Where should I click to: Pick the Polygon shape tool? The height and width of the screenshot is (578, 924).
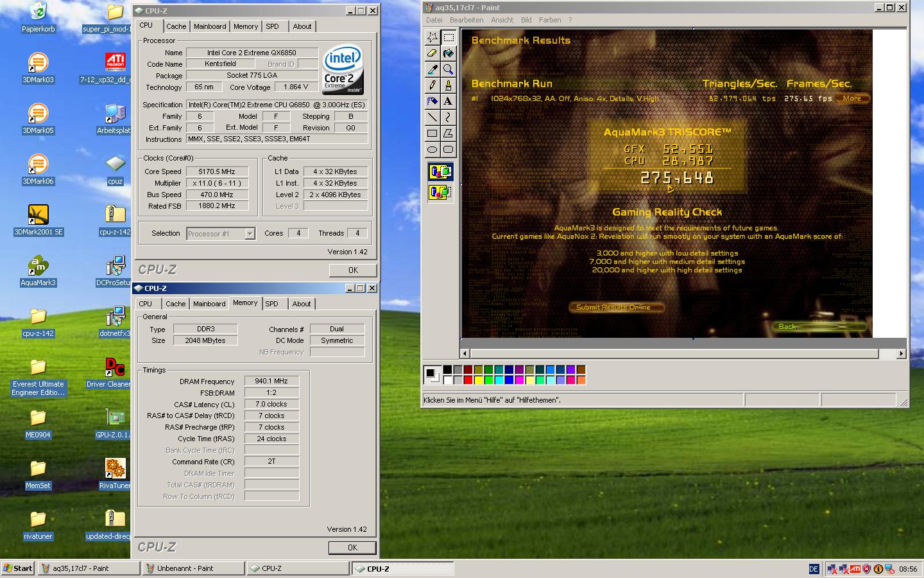pyautogui.click(x=448, y=134)
